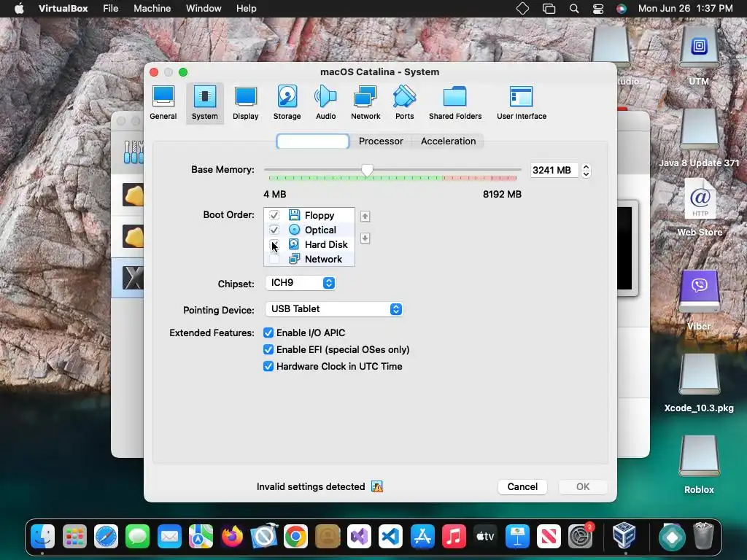Open the General settings section
This screenshot has width=747, height=560.
point(163,103)
